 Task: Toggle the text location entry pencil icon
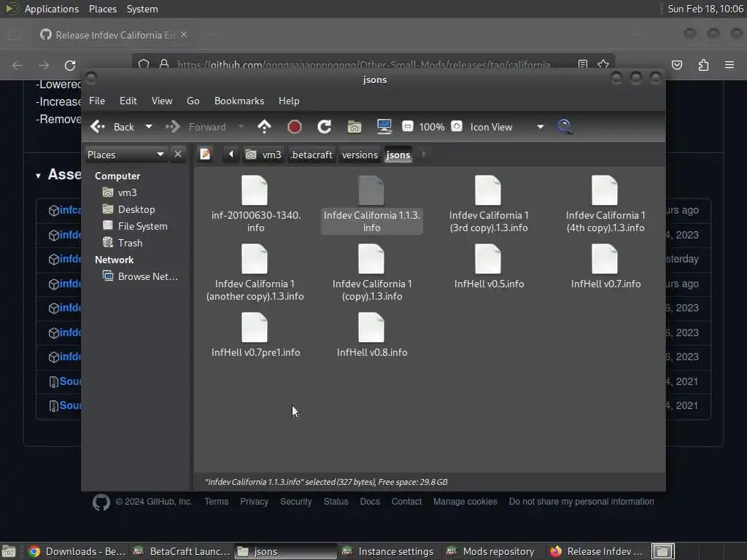click(205, 155)
